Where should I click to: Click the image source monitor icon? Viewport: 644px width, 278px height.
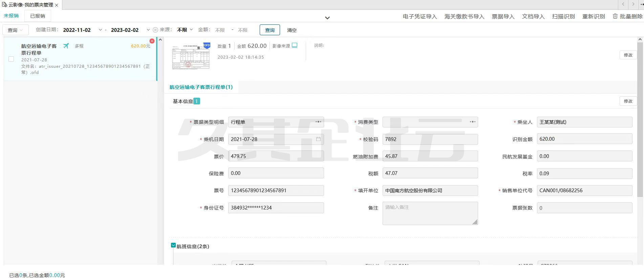pyautogui.click(x=295, y=45)
